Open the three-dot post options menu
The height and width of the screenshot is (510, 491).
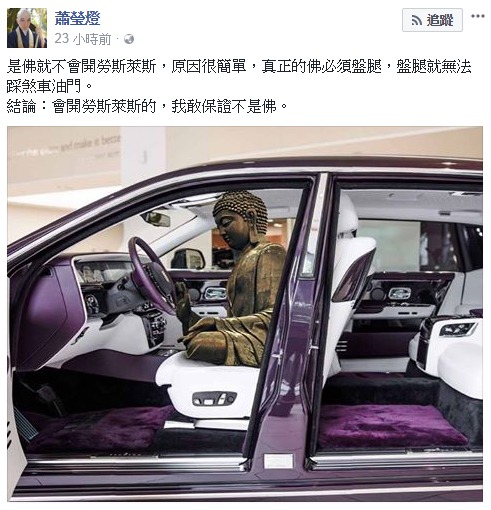click(x=478, y=16)
